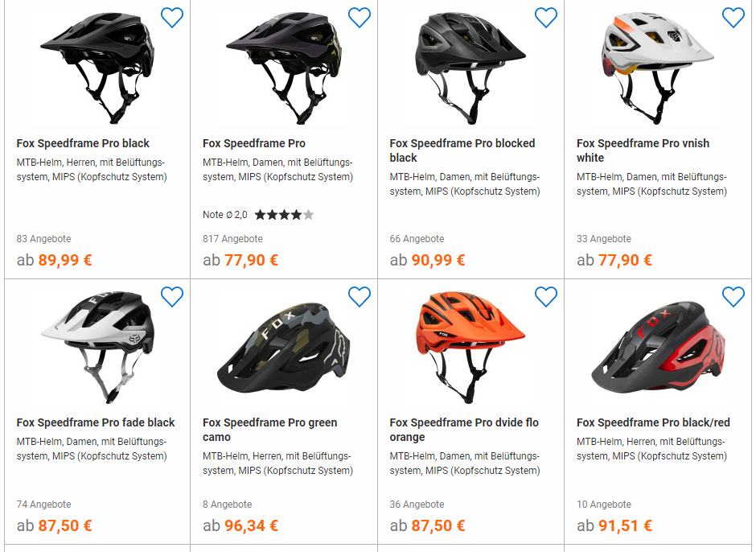Tap the heart on green camo helmet

click(x=359, y=297)
